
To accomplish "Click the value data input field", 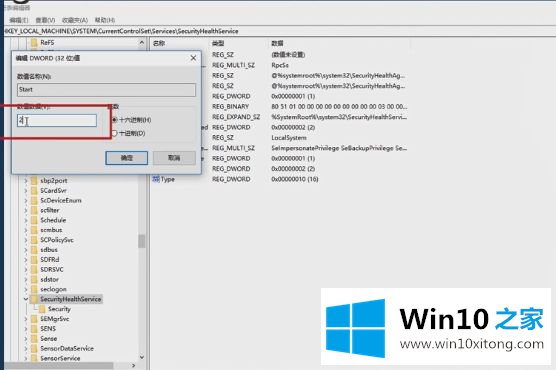I will 57,121.
